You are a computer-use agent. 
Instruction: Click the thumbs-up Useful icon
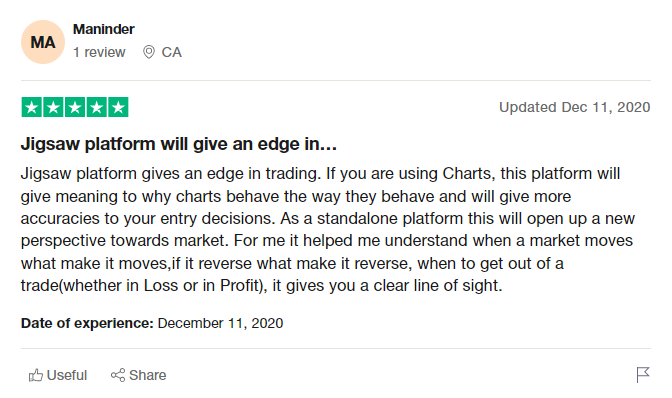pyautogui.click(x=36, y=375)
